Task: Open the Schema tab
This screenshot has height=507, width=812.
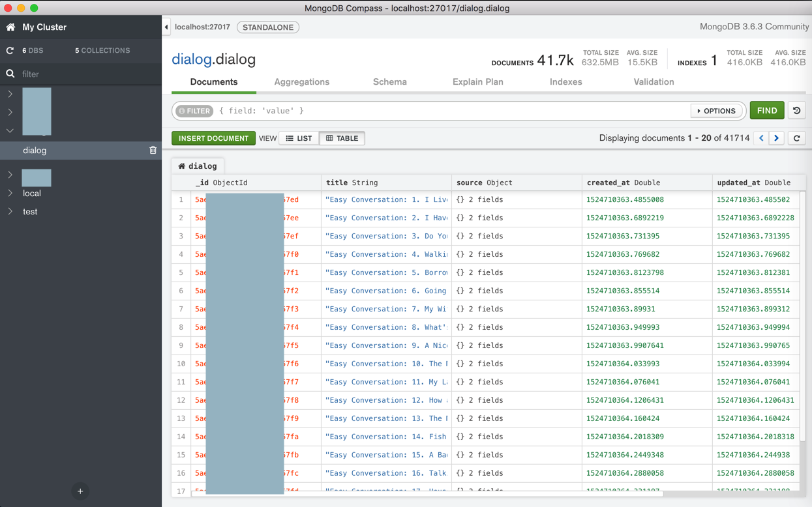Action: coord(389,82)
